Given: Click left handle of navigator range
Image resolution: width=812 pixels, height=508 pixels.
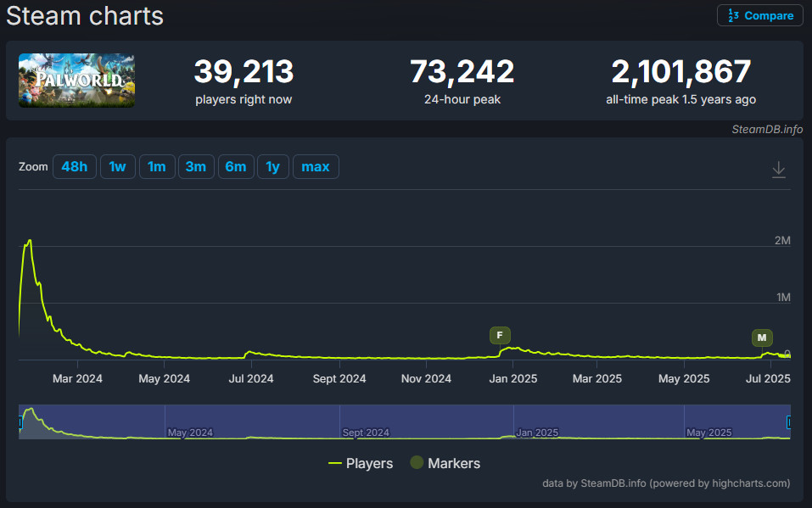Looking at the screenshot, I should 20,422.
